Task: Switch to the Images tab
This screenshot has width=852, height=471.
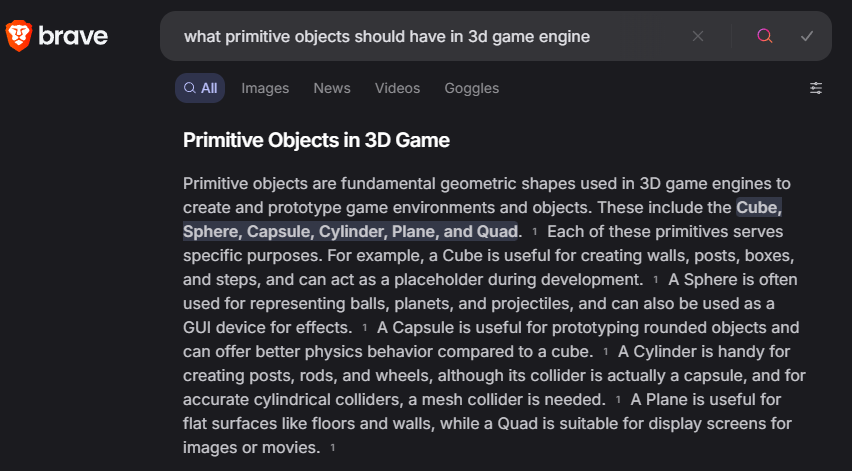Action: (265, 88)
